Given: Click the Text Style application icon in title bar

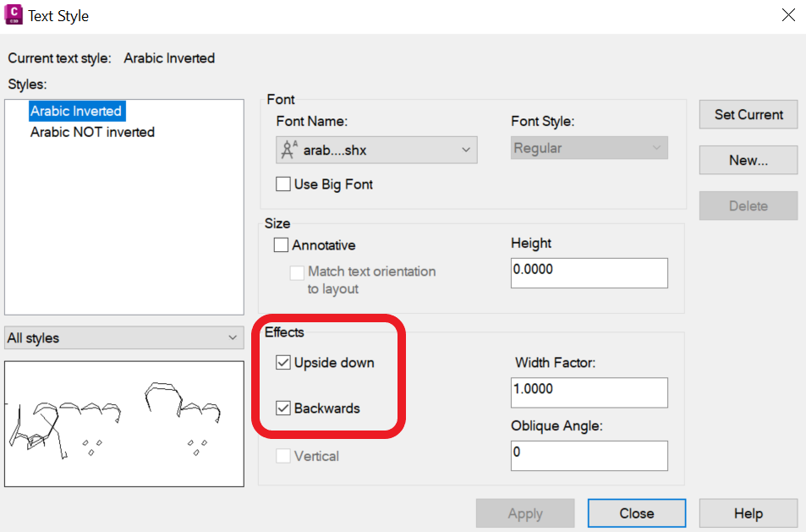Looking at the screenshot, I should tap(14, 15).
